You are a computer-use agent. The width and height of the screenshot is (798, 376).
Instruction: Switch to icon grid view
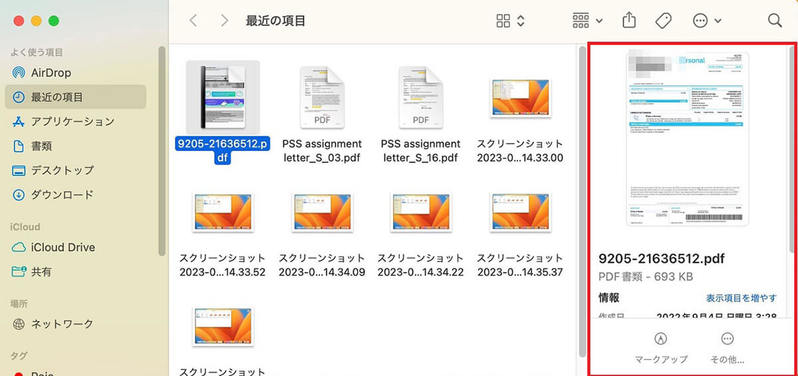click(503, 21)
